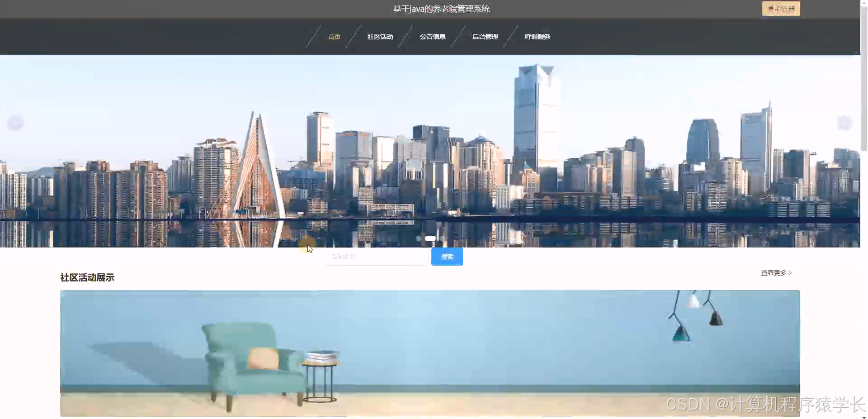The width and height of the screenshot is (868, 419).
Task: Click the 基于java的养老院管理系统 site title
Action: point(441,9)
